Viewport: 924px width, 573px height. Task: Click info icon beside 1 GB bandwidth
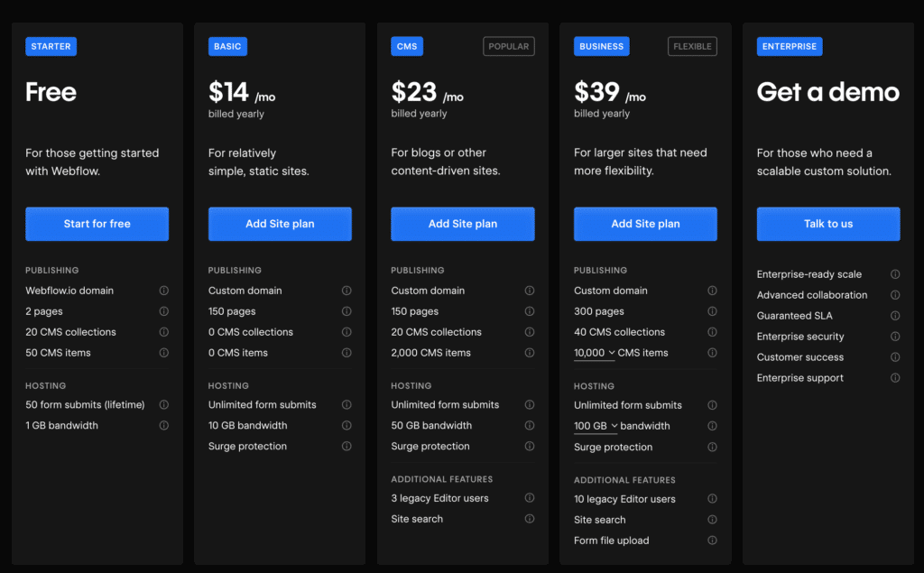click(x=164, y=425)
